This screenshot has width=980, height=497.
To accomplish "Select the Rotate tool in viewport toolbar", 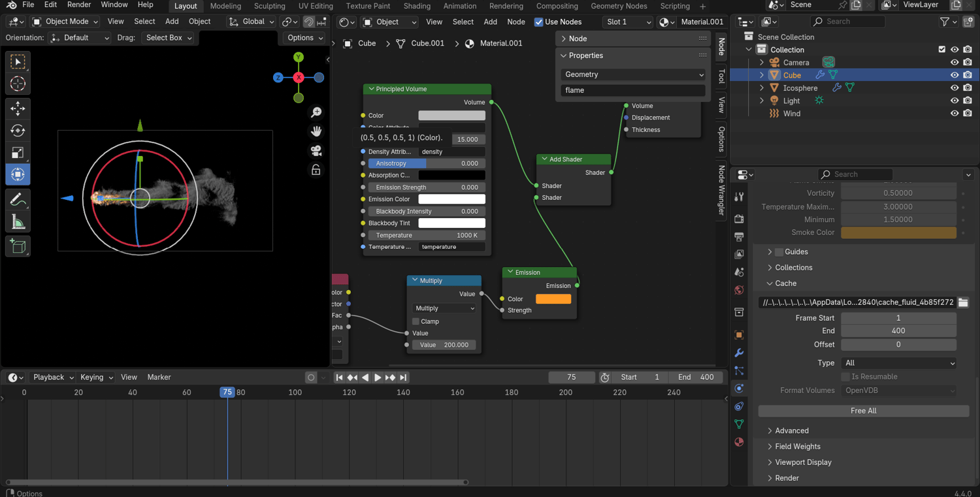I will [x=18, y=131].
